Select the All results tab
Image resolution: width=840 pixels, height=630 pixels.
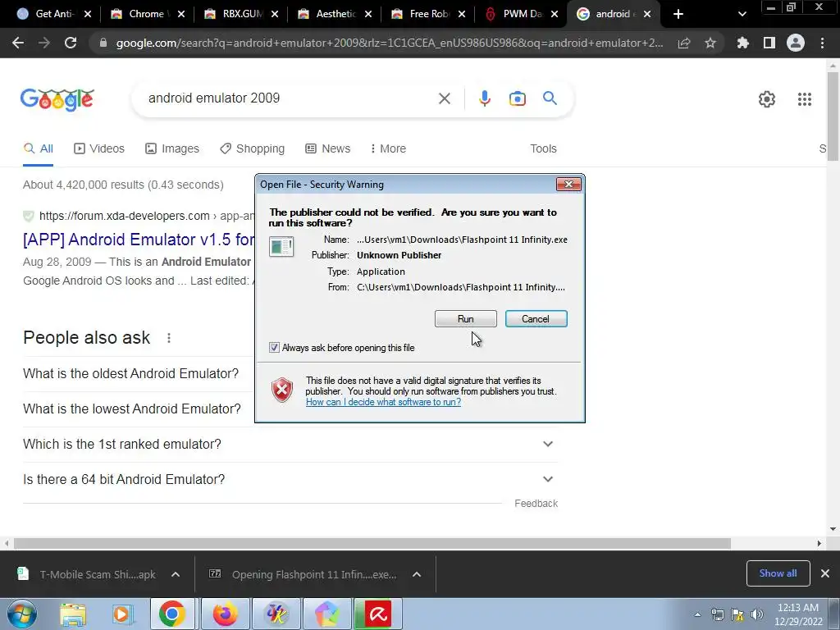coord(39,148)
